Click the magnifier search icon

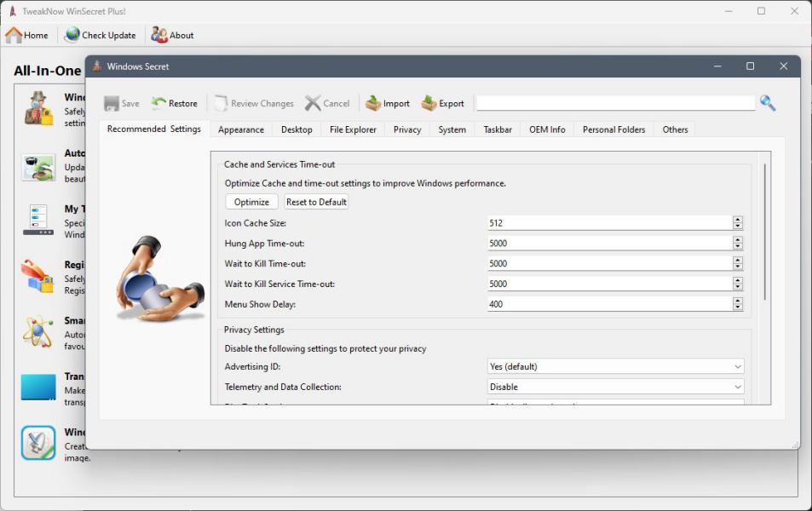768,103
